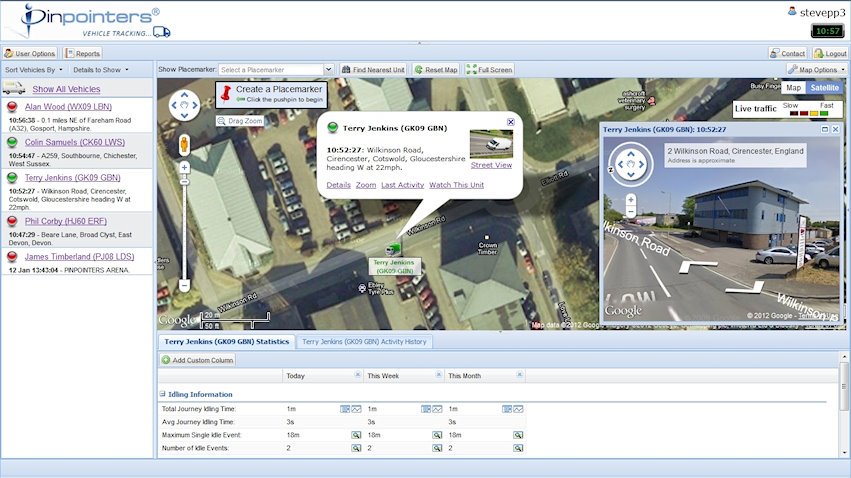Image resolution: width=851 pixels, height=478 pixels.
Task: Click the red pushpin to create a placemarker
Action: pyautogui.click(x=225, y=94)
